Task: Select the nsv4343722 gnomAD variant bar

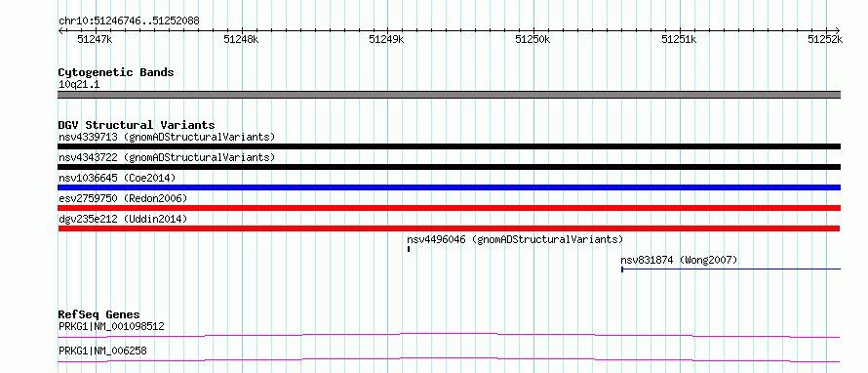Action: pos(449,167)
